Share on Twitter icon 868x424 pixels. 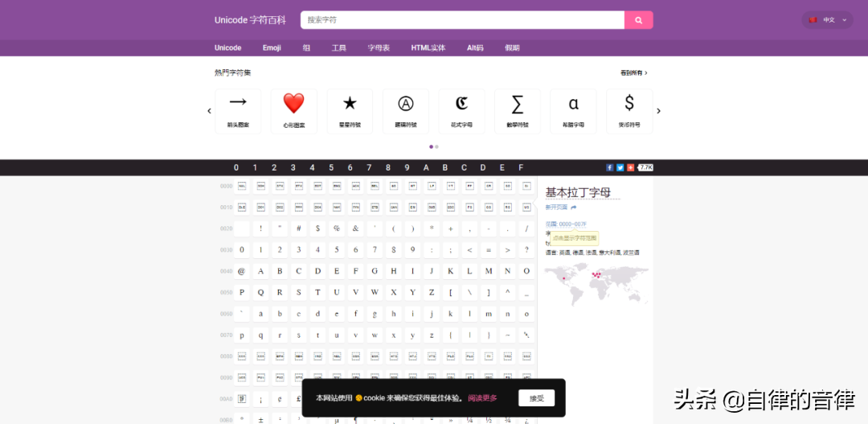coord(620,167)
